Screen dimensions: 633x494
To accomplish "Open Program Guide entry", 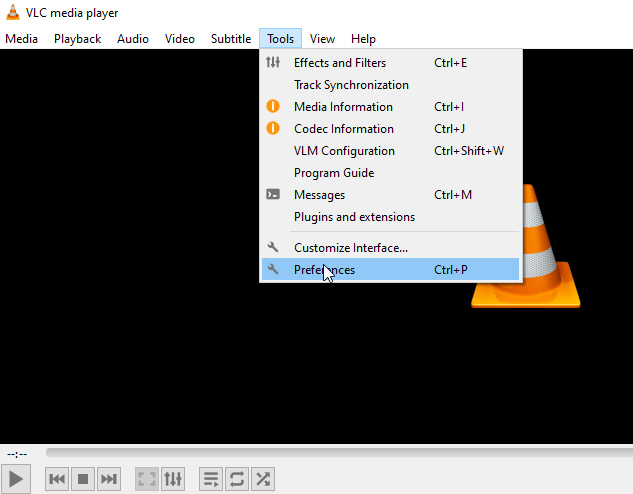I will pyautogui.click(x=390, y=173).
